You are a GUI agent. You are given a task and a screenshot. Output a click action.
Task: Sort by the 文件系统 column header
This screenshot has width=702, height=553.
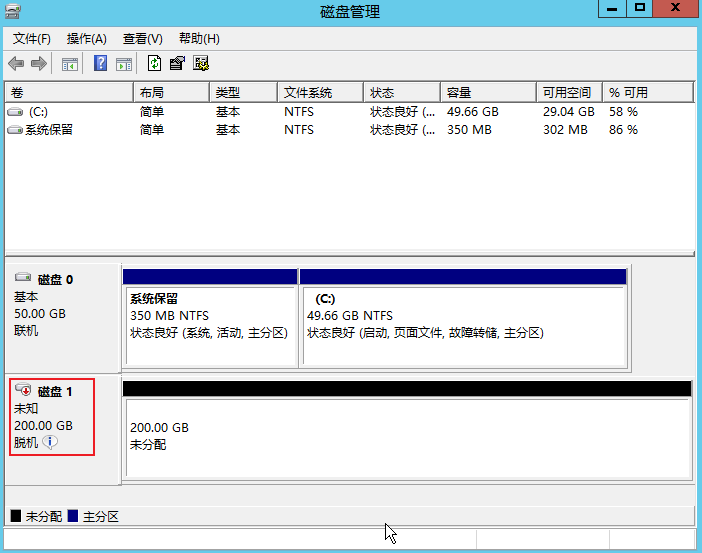tap(318, 92)
